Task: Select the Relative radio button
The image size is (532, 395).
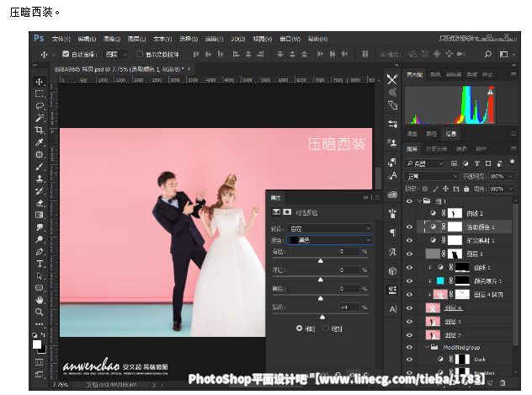Action: [299, 328]
